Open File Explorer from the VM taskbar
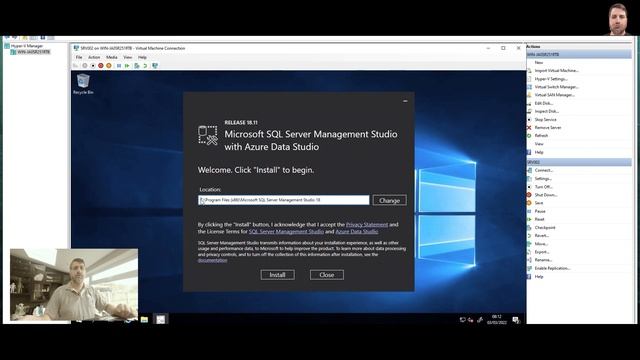640x360 pixels. click(x=144, y=319)
